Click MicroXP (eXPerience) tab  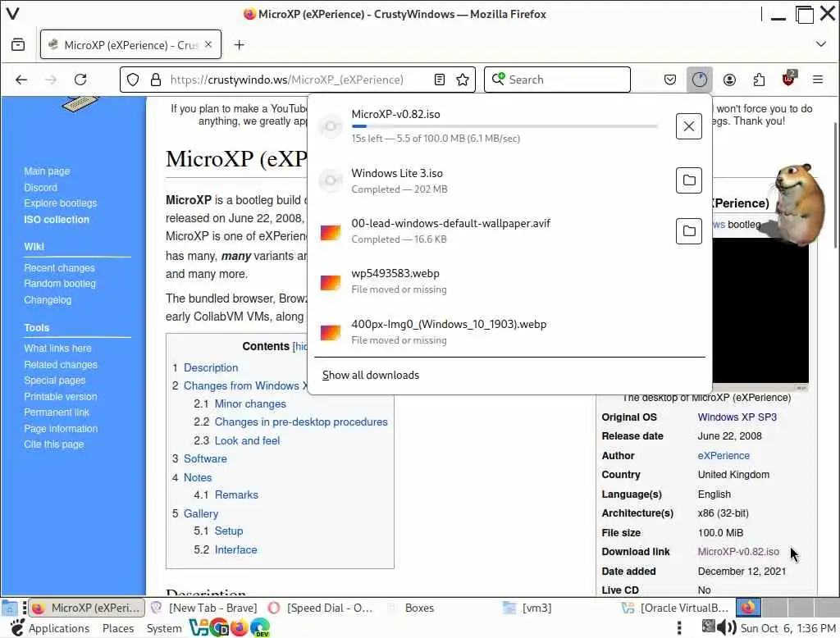tap(130, 45)
